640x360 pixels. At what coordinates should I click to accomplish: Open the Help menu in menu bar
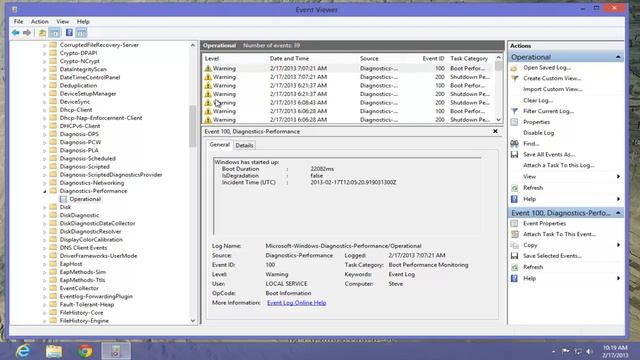83,22
